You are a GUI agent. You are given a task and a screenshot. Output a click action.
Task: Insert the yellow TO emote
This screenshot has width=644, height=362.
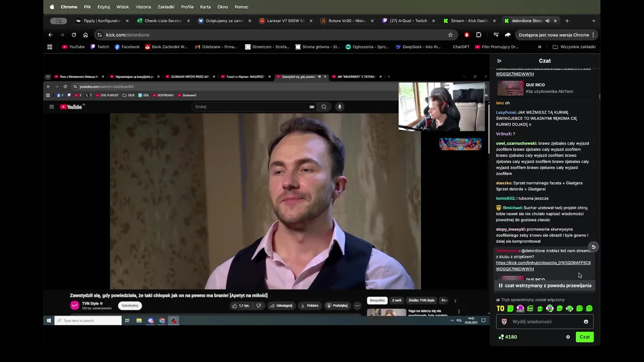pos(500,309)
